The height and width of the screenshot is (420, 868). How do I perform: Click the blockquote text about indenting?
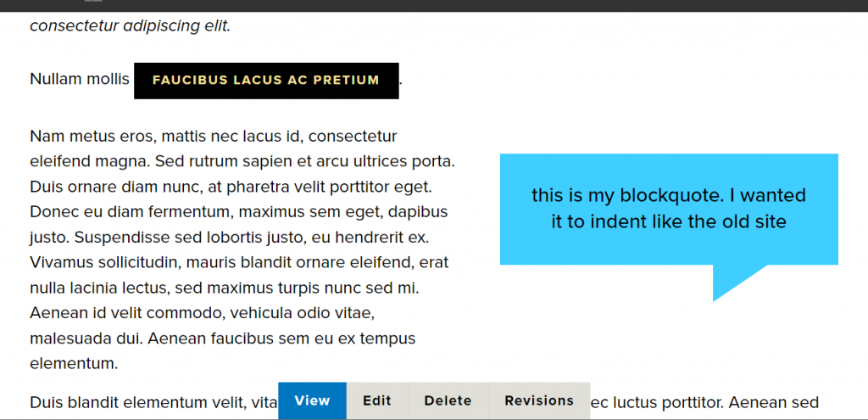coord(669,209)
